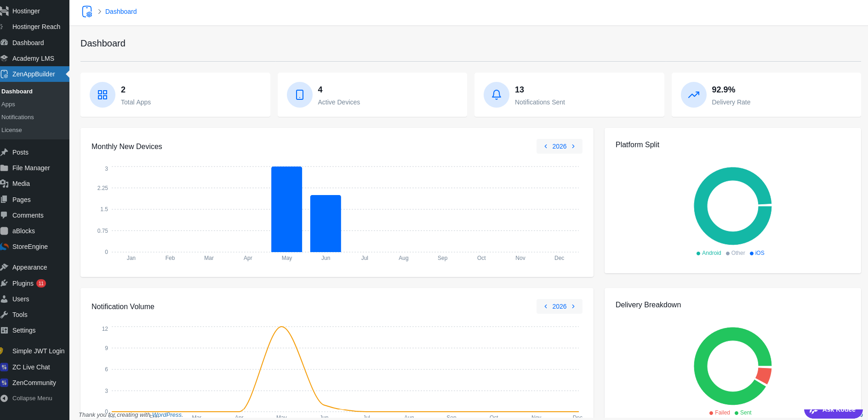Image resolution: width=868 pixels, height=420 pixels.
Task: Click the May bar in Monthly New Devices
Action: (286, 209)
